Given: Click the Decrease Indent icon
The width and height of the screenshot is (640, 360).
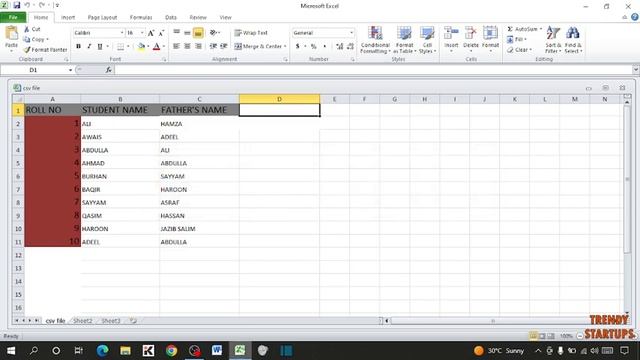Looking at the screenshot, I should click(x=213, y=47).
